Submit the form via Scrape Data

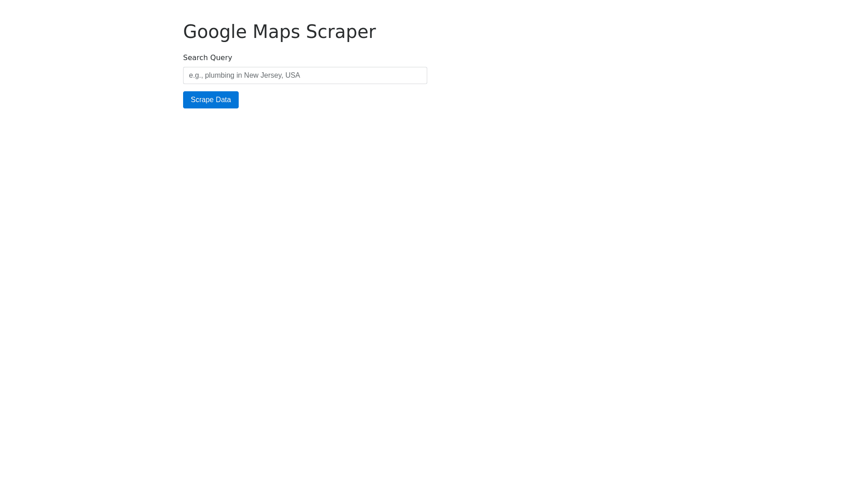click(211, 100)
